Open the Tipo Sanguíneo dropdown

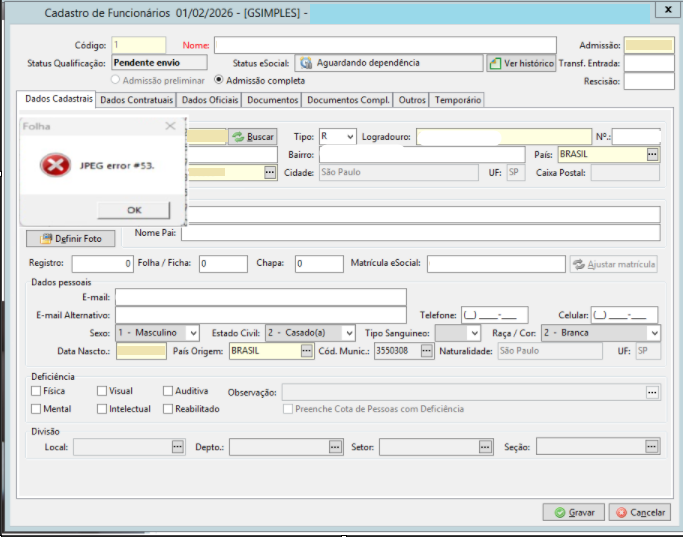point(474,333)
